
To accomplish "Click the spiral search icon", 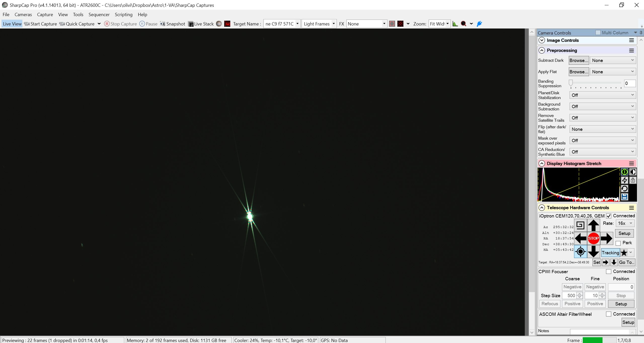I will 580,225.
